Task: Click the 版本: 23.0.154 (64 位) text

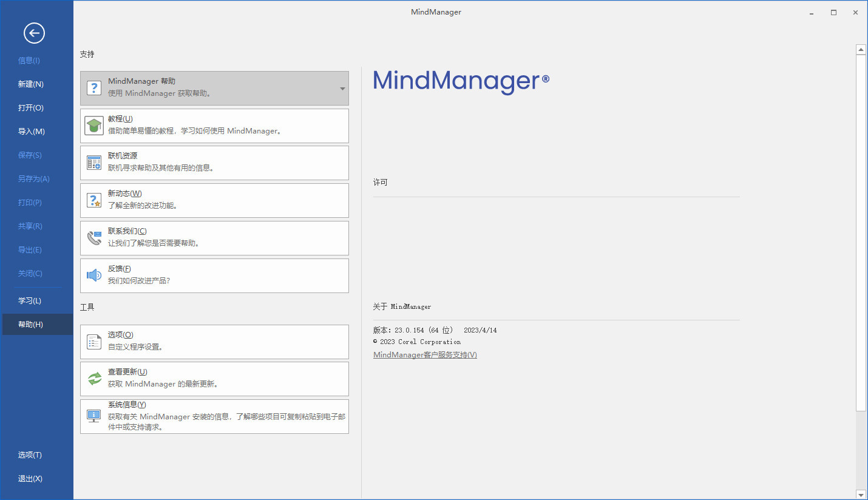Action: tap(413, 330)
